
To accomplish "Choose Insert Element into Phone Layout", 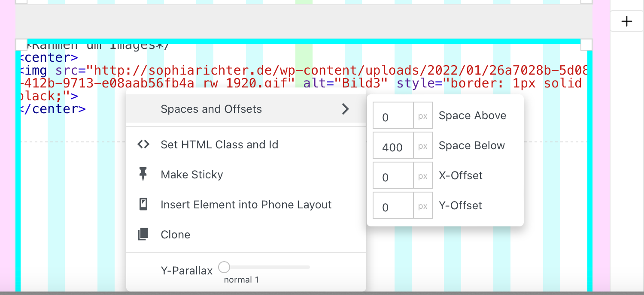I will click(246, 205).
